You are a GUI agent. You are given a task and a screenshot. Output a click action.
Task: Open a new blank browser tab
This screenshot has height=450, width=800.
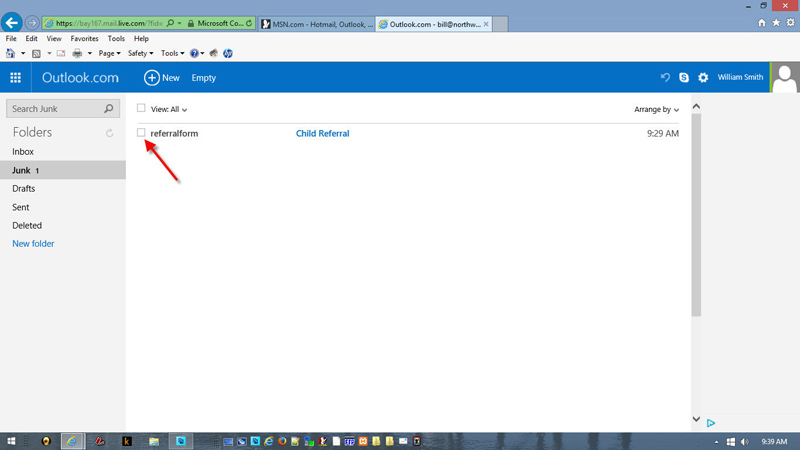[500, 24]
